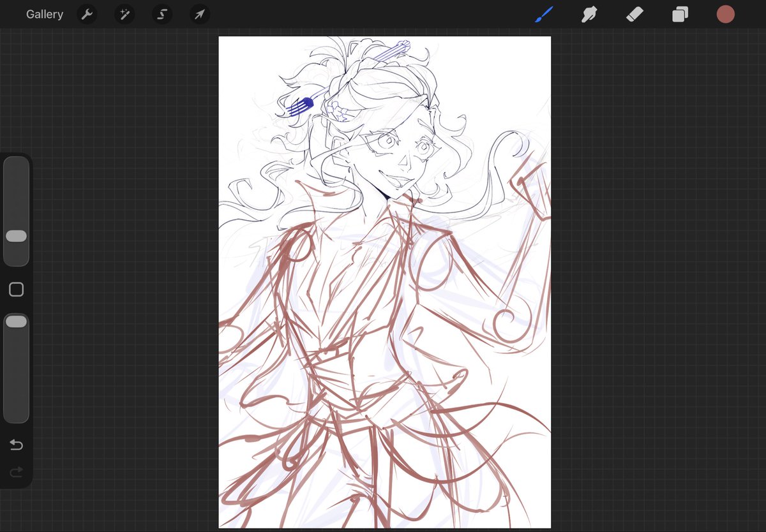Click the brush size slider handle

pos(16,236)
